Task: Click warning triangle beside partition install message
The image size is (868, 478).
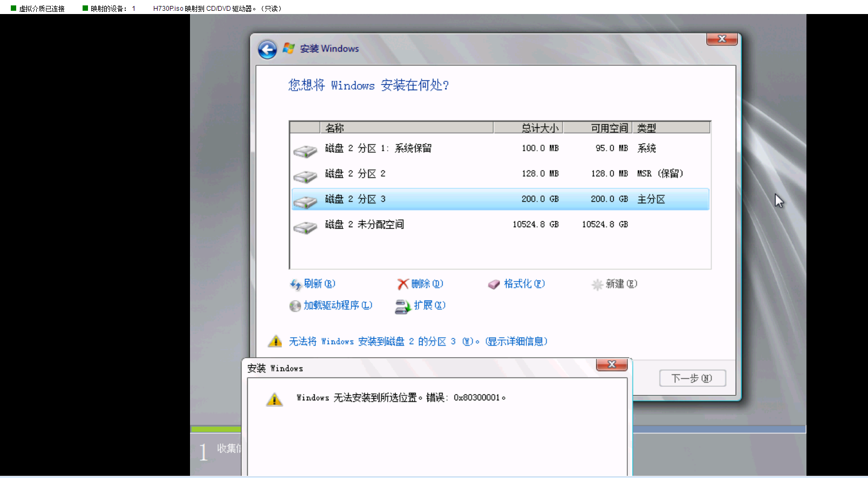Action: pos(275,341)
